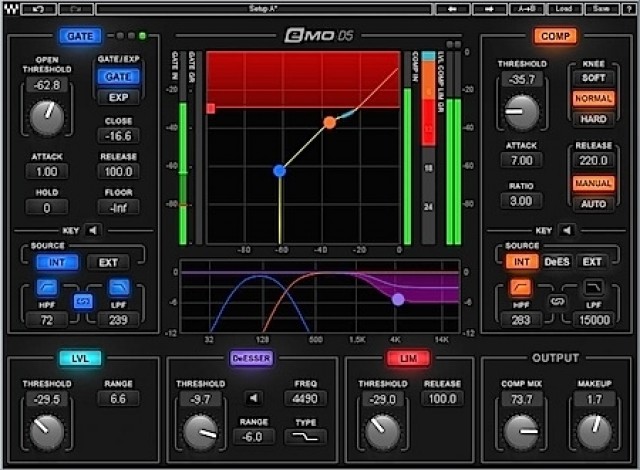Select MANUAL compressor release mode
640x470 pixels.
[593, 183]
